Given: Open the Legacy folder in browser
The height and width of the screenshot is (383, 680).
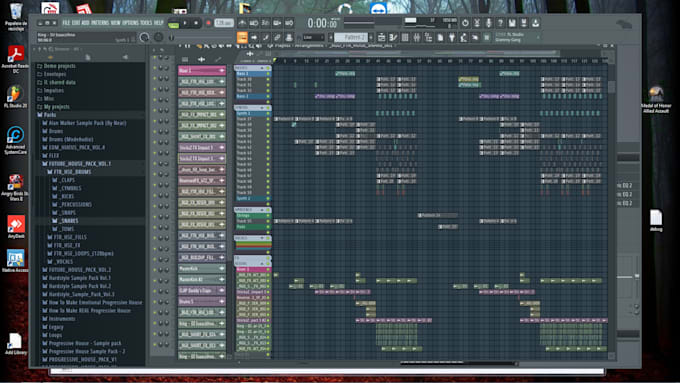Looking at the screenshot, I should tap(56, 327).
